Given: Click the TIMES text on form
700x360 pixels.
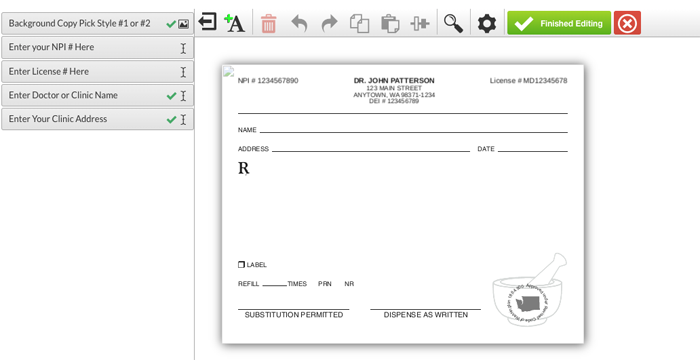Looking at the screenshot, I should click(x=297, y=284).
